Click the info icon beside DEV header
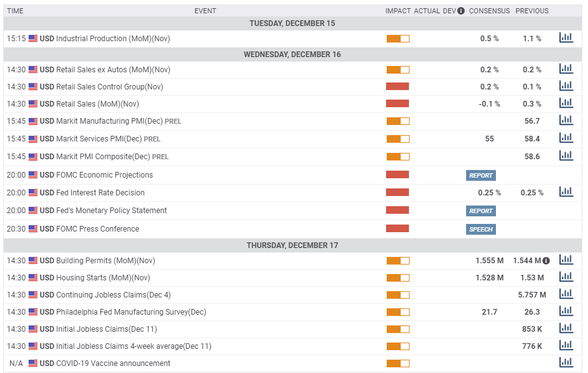The image size is (588, 373). click(461, 11)
